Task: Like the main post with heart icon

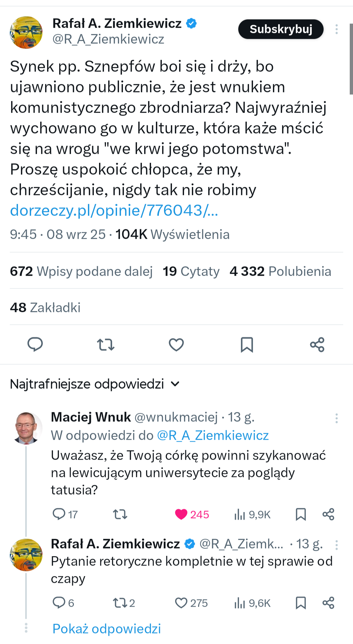Action: (176, 345)
